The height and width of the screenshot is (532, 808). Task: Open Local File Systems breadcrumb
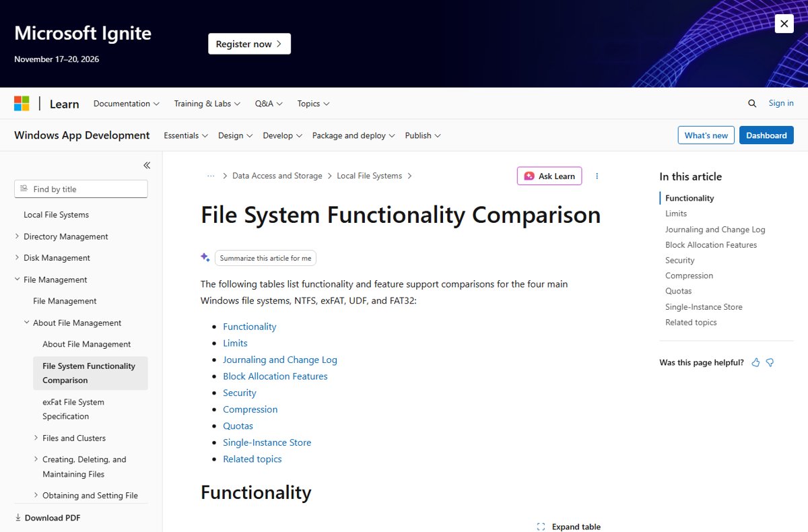click(x=369, y=176)
